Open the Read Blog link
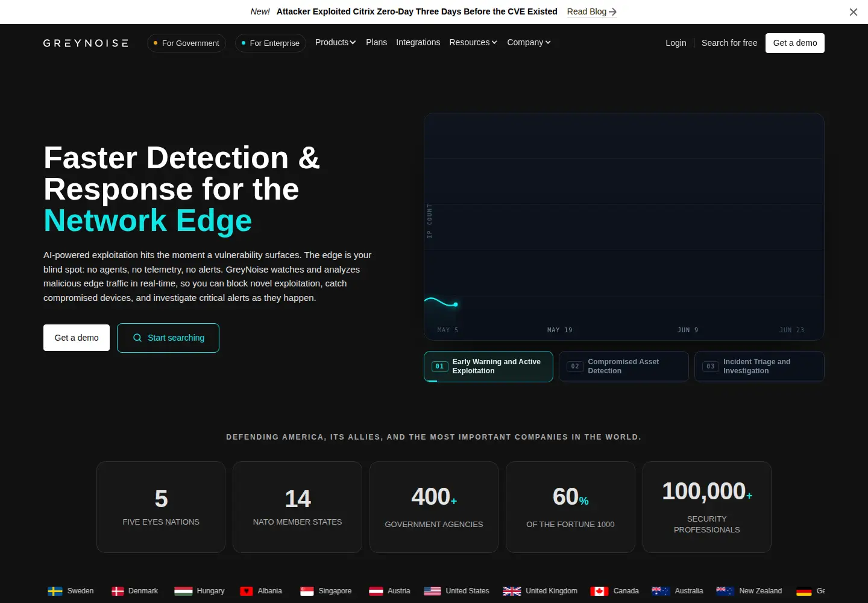Viewport: 868px width, 603px height. click(591, 11)
